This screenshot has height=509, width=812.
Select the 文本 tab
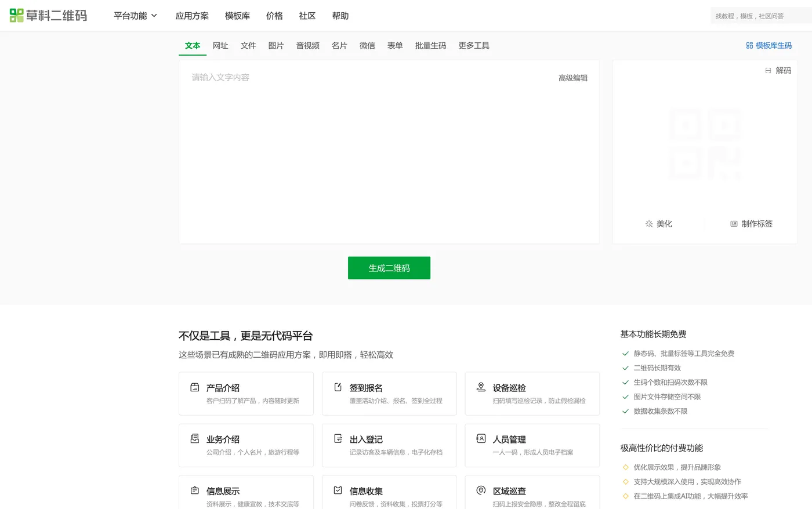pyautogui.click(x=193, y=46)
